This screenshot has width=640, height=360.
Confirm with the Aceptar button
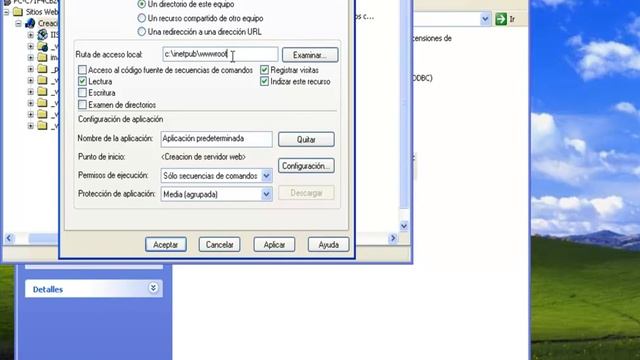(166, 244)
